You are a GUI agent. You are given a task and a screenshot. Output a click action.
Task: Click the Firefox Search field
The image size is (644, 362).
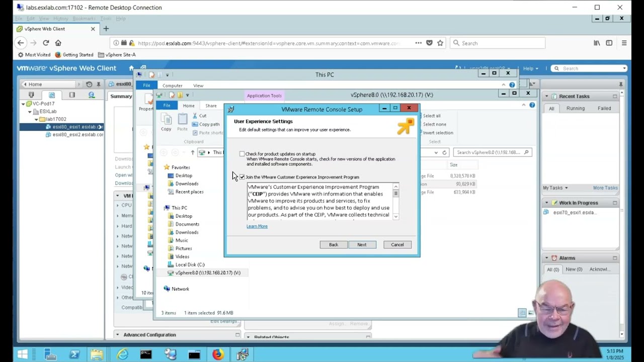(x=498, y=43)
